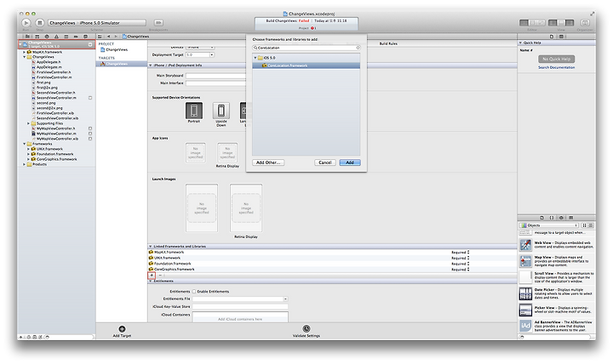
Task: Click the Validate Settings icon
Action: click(306, 329)
